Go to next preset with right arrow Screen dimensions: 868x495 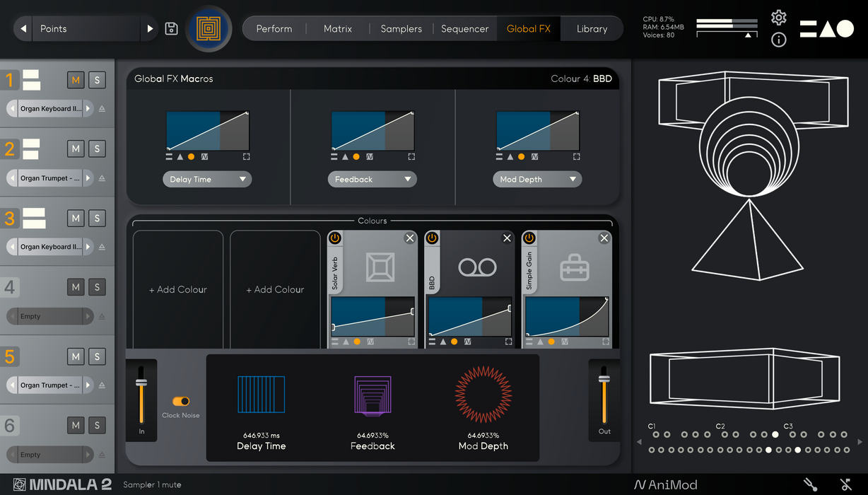click(150, 29)
